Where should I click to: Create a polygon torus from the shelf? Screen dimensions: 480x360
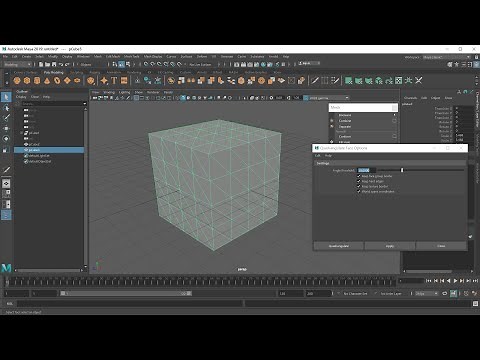click(x=57, y=80)
